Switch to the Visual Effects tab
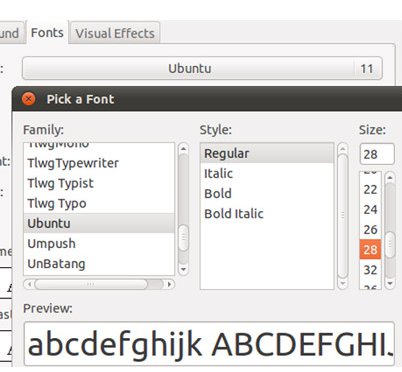 tap(115, 33)
